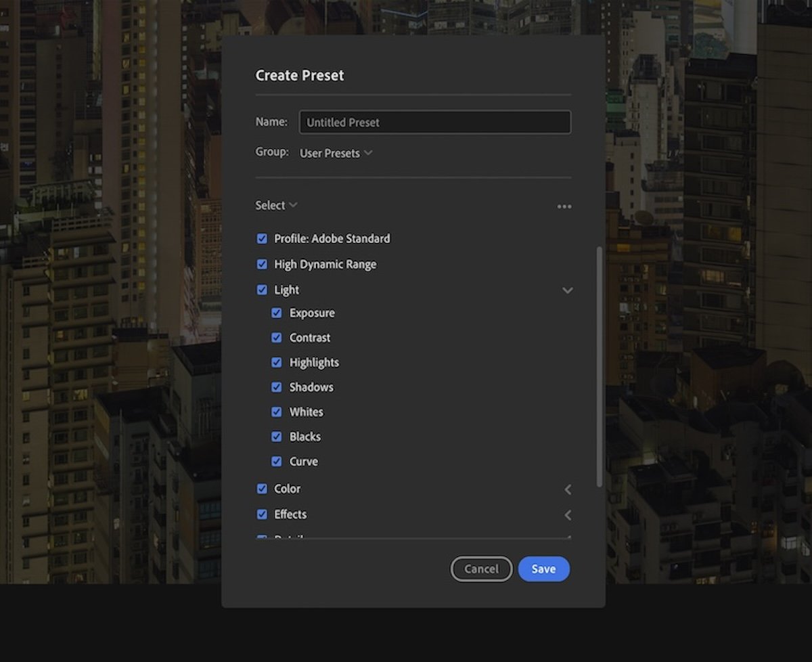The image size is (812, 662).
Task: Expand the Color settings section
Action: (568, 489)
